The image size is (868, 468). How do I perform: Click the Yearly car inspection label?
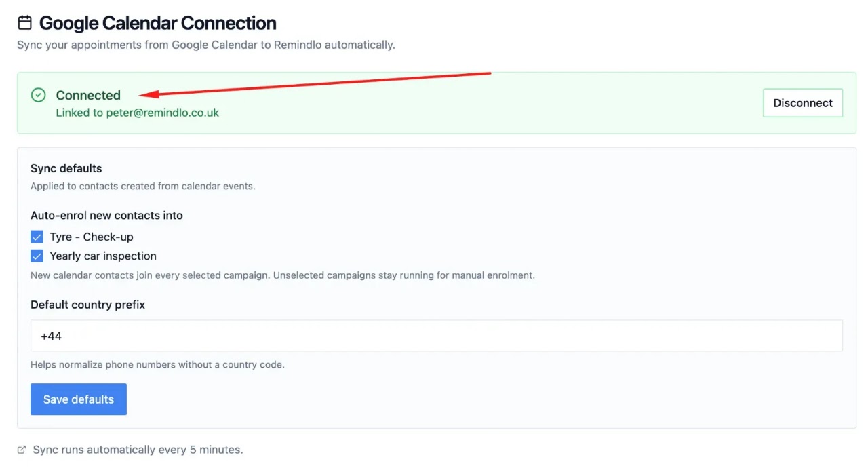pos(103,256)
